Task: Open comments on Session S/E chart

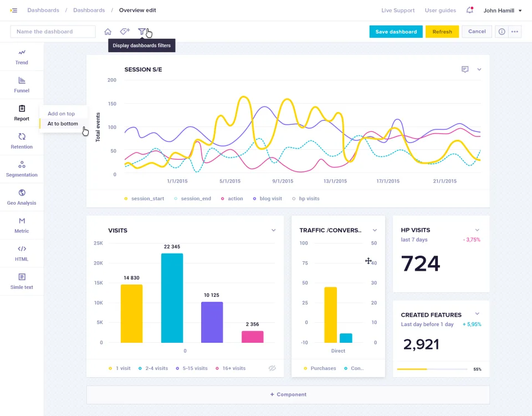Action: tap(465, 69)
